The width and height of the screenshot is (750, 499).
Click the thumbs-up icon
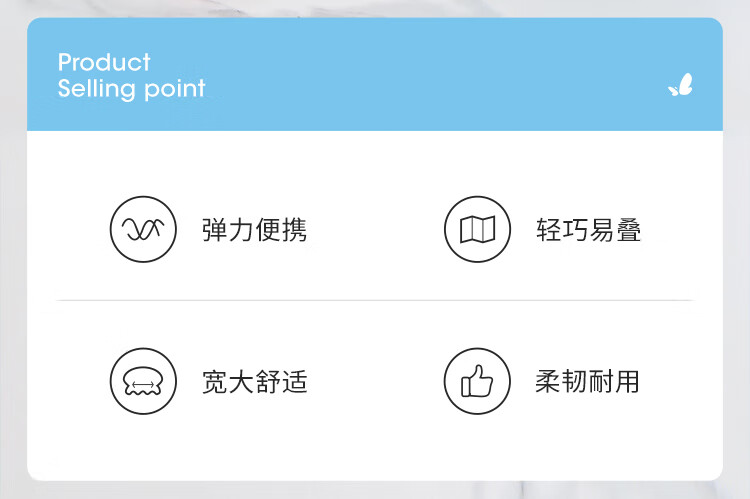click(x=477, y=381)
